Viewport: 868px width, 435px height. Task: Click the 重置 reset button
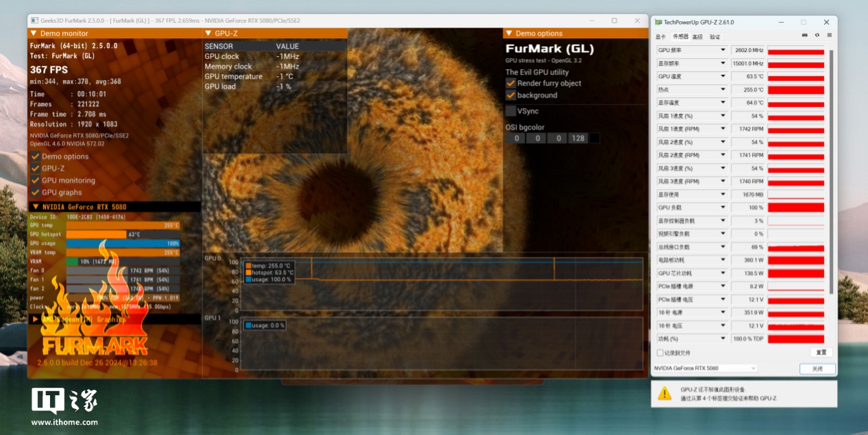tap(821, 353)
